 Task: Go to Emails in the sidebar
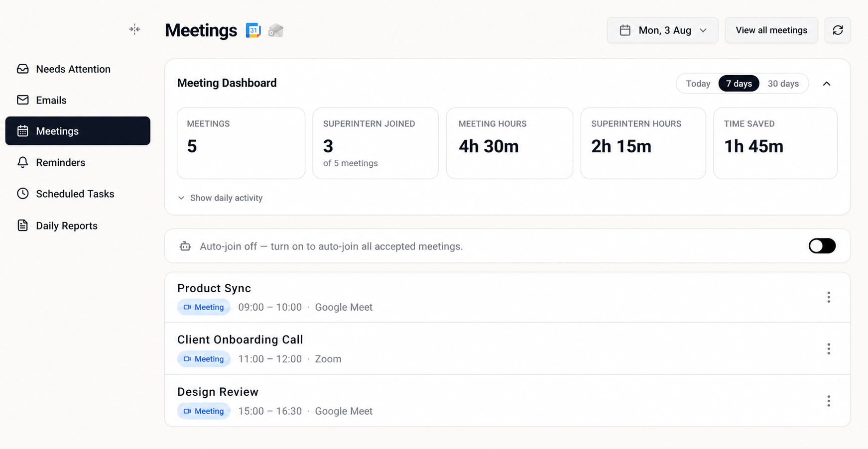click(x=78, y=100)
